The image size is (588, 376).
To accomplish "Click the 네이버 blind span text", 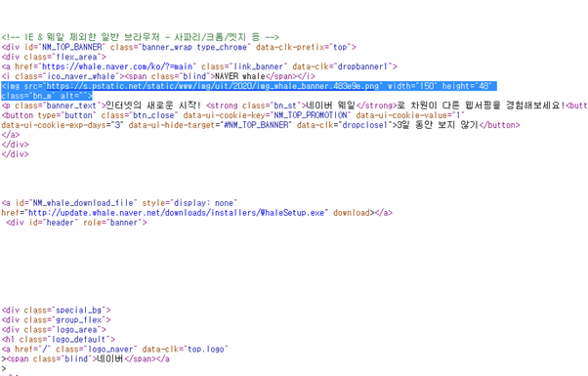I will click(109, 359).
